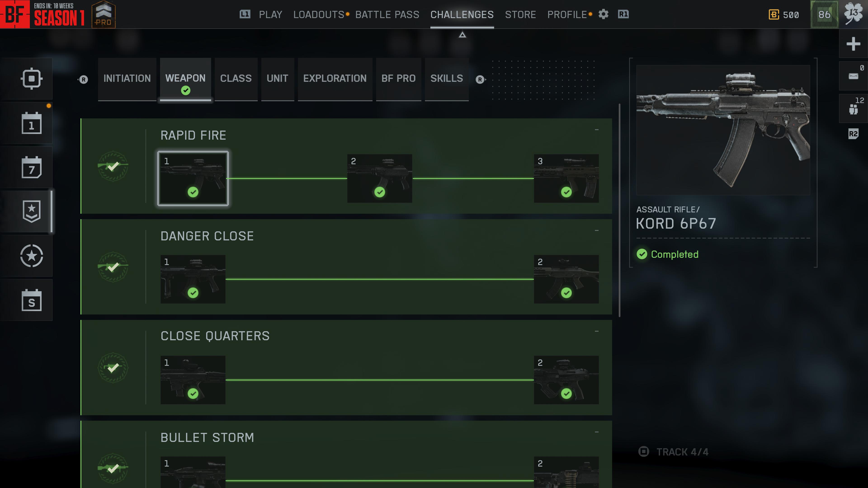Click the Close Quarters completion badge

coord(113,367)
